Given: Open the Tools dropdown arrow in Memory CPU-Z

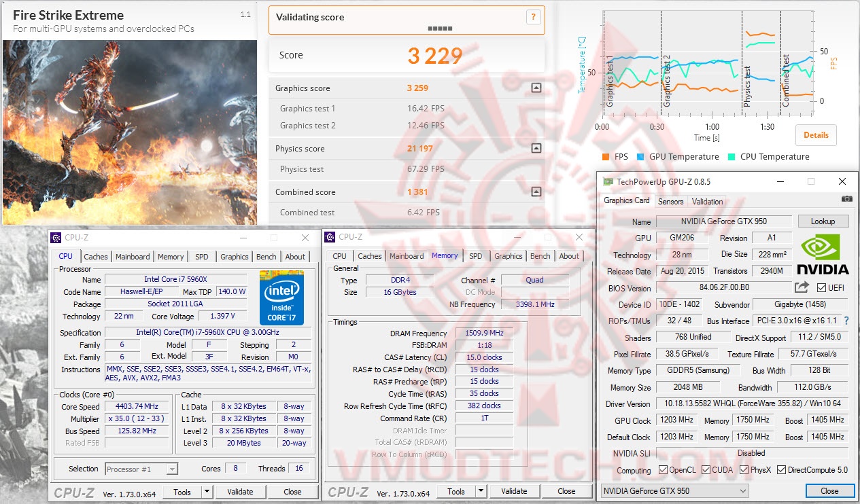Looking at the screenshot, I should click(x=481, y=491).
